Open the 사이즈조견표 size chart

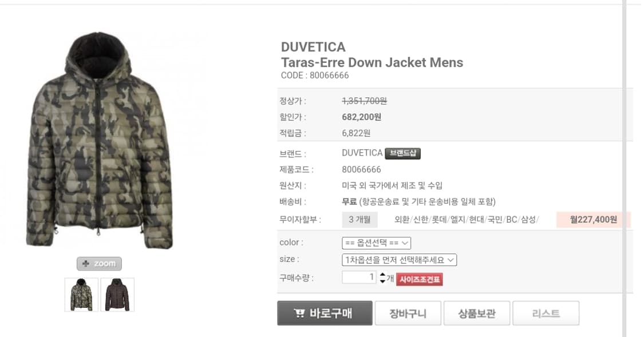[x=420, y=280]
